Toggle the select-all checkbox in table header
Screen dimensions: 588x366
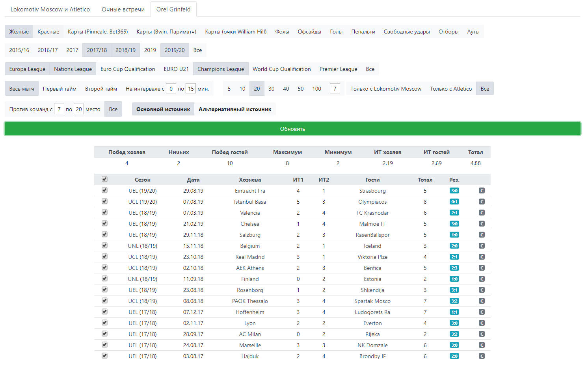104,179
